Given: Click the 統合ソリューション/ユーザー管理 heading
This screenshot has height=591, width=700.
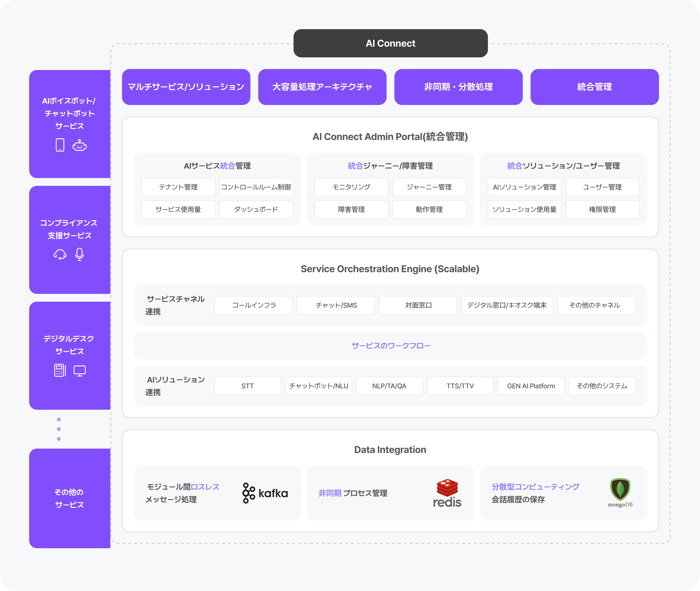Looking at the screenshot, I should tap(563, 166).
